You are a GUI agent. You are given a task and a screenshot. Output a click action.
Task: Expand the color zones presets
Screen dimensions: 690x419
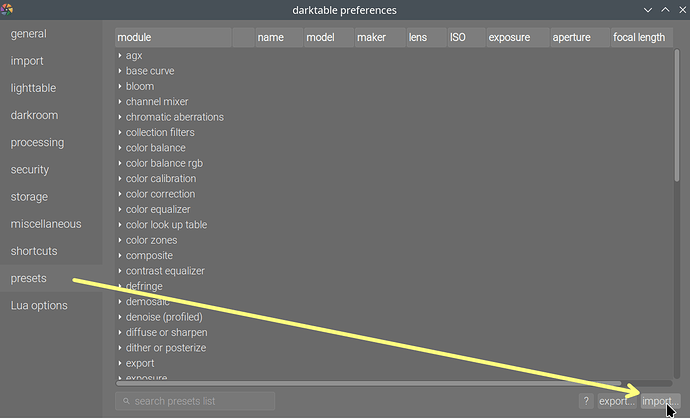120,240
